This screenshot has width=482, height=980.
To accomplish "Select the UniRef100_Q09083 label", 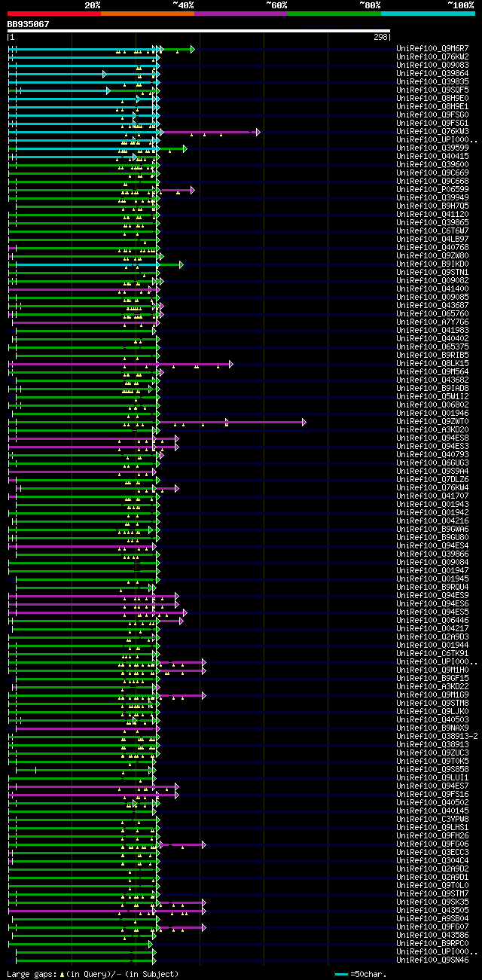I will click(432, 66).
